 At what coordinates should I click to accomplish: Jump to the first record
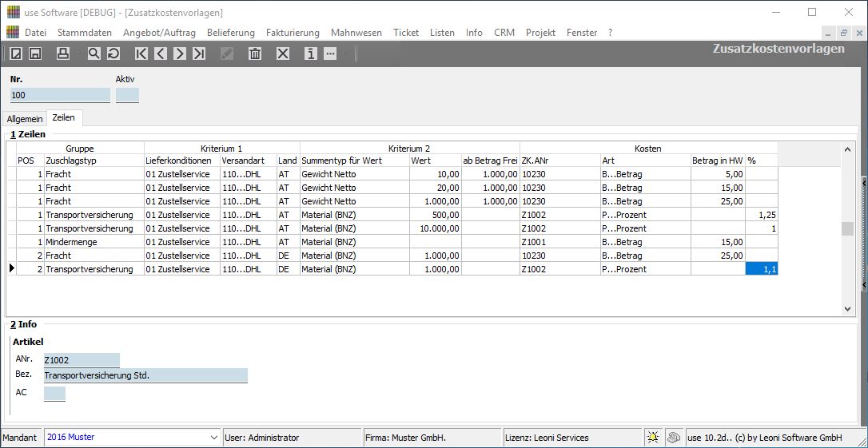point(141,54)
